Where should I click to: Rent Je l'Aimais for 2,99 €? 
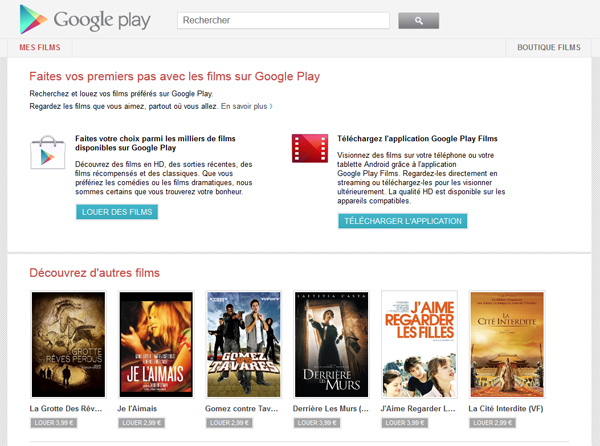142,423
